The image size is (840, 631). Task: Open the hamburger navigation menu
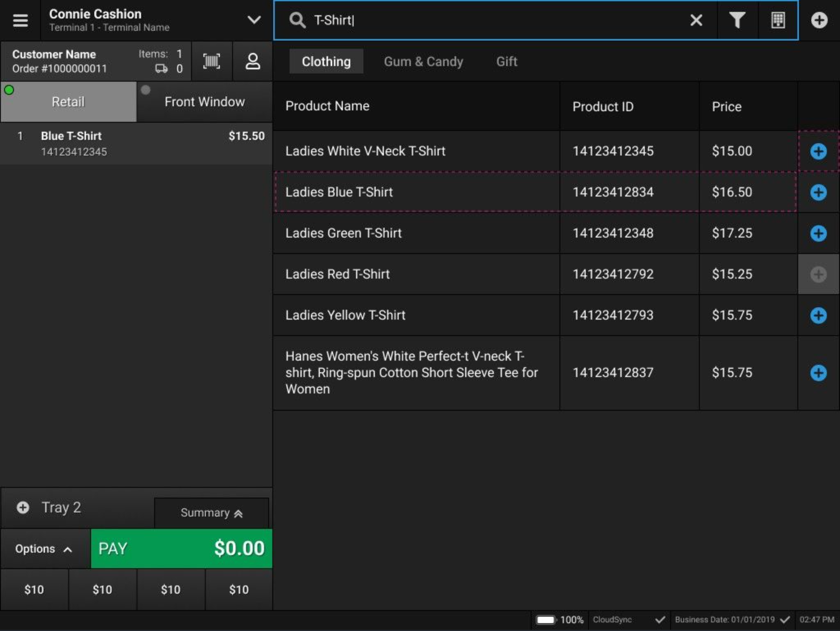[x=20, y=20]
